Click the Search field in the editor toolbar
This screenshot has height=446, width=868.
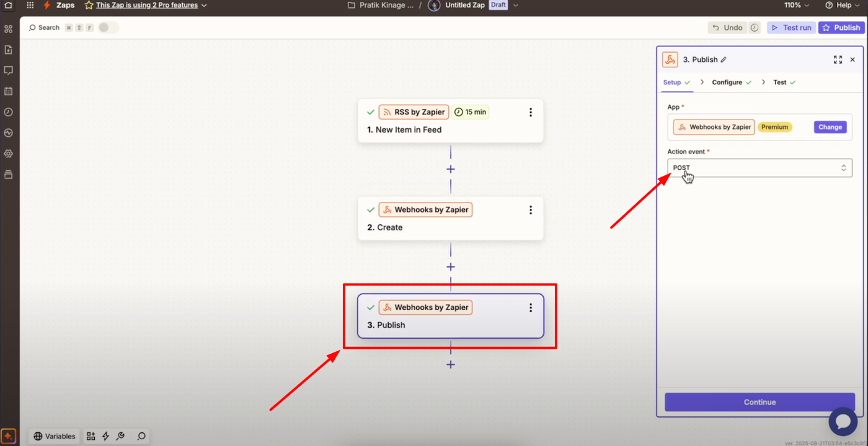[44, 28]
